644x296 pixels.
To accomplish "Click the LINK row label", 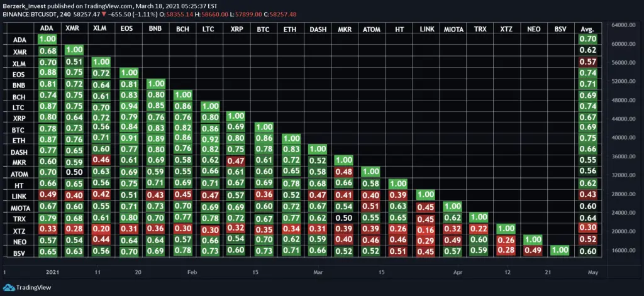I will click(x=19, y=197).
